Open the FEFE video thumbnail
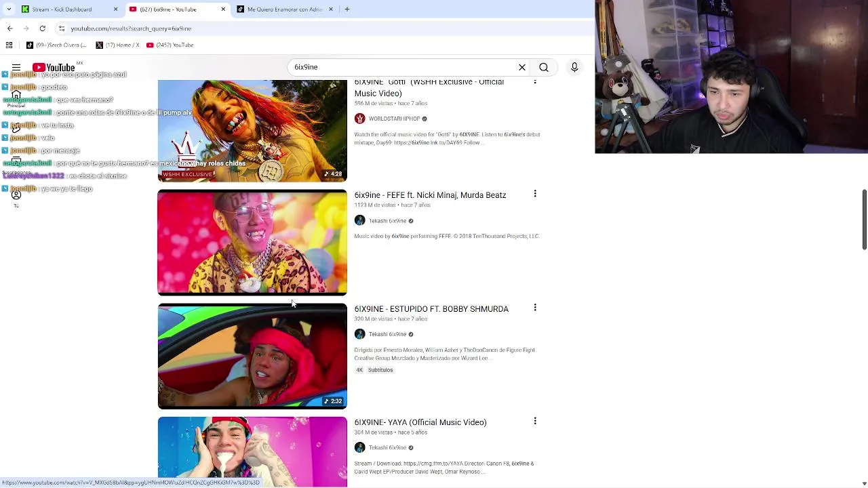Viewport: 868px width, 488px height. click(x=252, y=243)
